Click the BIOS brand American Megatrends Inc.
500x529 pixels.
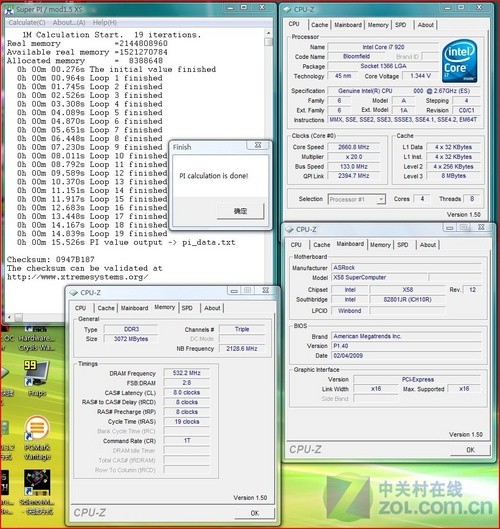[406, 336]
